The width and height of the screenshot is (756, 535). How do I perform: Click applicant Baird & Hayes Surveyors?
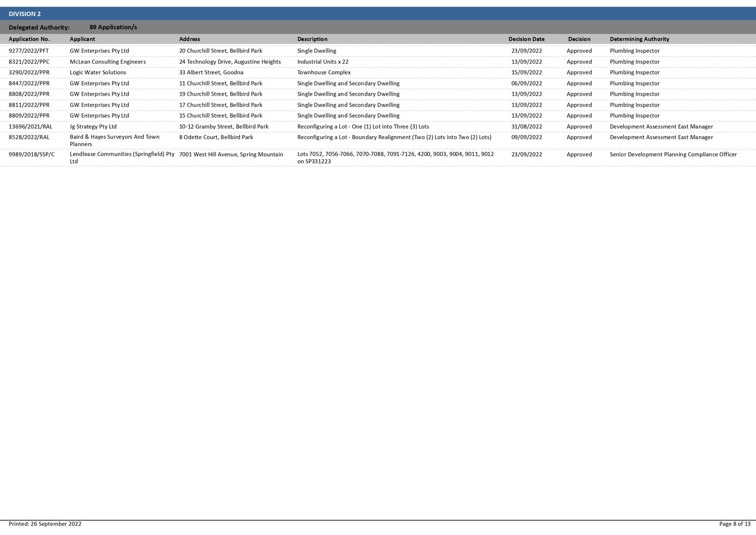click(x=115, y=140)
